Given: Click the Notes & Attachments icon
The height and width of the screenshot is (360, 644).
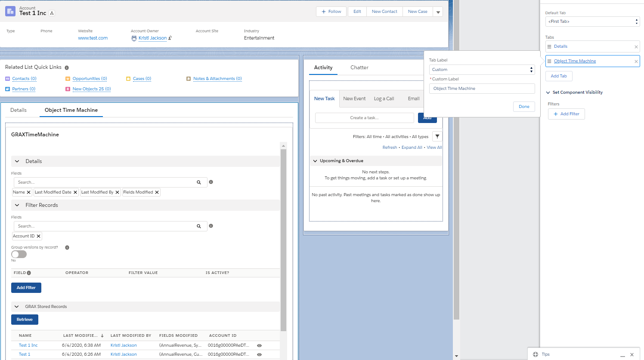Looking at the screenshot, I should point(189,79).
